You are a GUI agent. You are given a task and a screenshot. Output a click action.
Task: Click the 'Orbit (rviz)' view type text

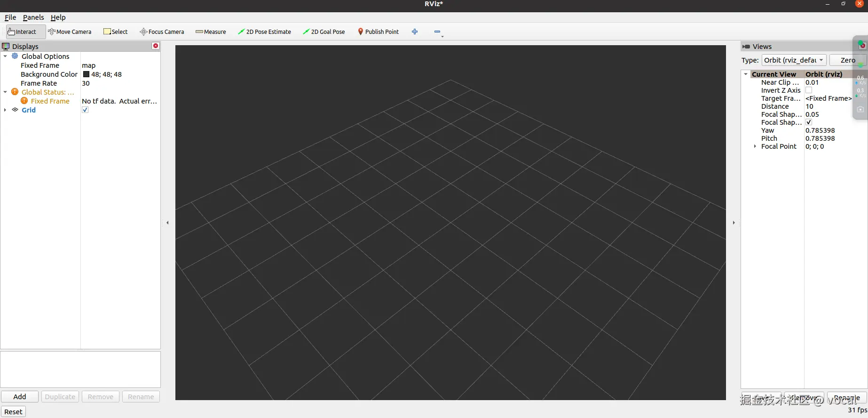(824, 74)
